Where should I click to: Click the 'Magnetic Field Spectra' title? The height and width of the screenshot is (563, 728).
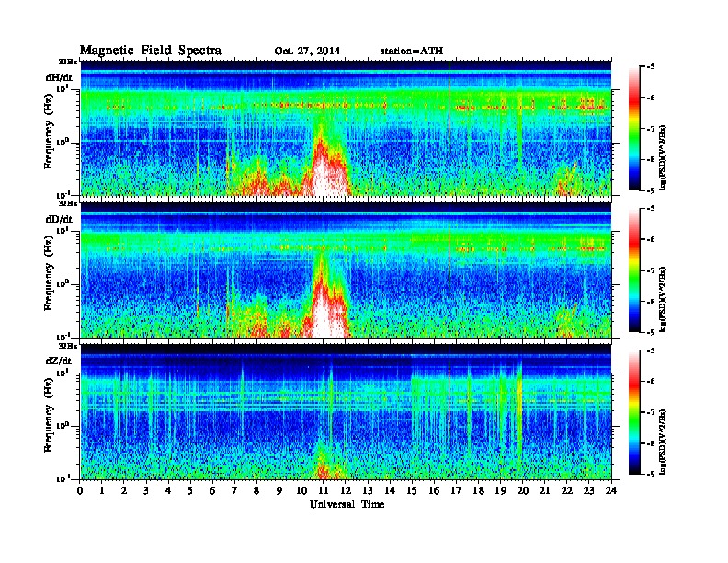(151, 51)
